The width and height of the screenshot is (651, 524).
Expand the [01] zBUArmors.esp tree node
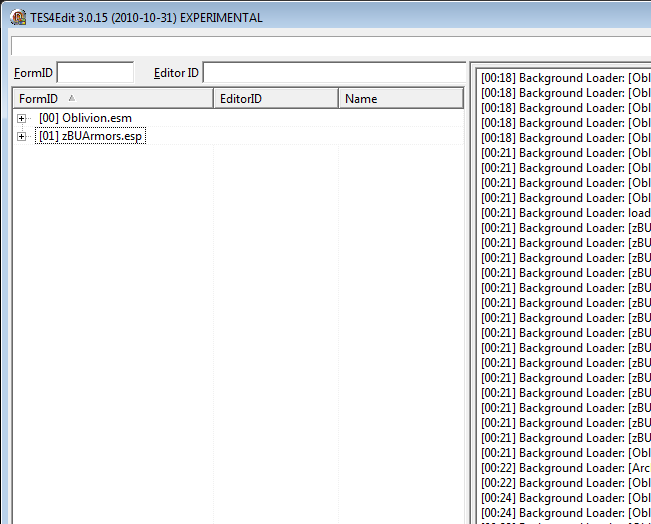[x=22, y=137]
